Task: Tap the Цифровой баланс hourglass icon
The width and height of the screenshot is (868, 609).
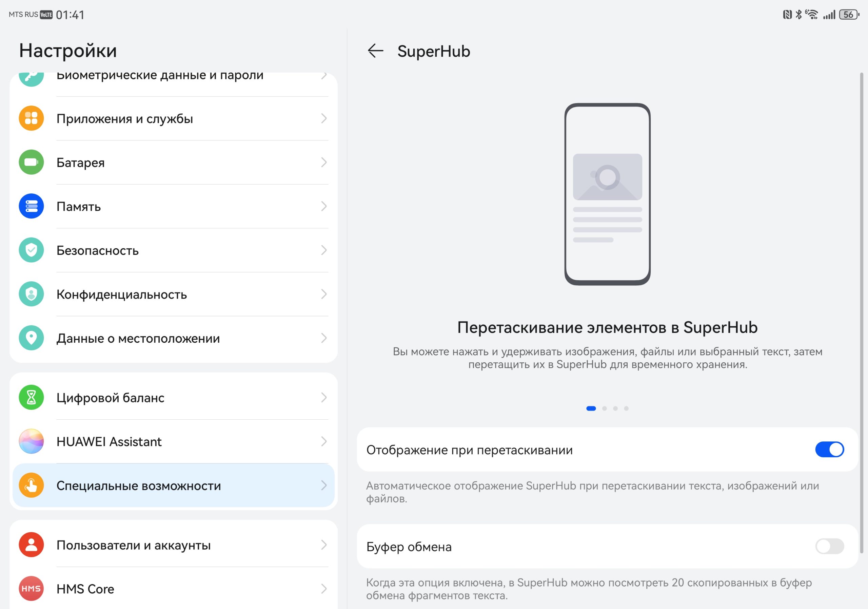Action: click(32, 397)
